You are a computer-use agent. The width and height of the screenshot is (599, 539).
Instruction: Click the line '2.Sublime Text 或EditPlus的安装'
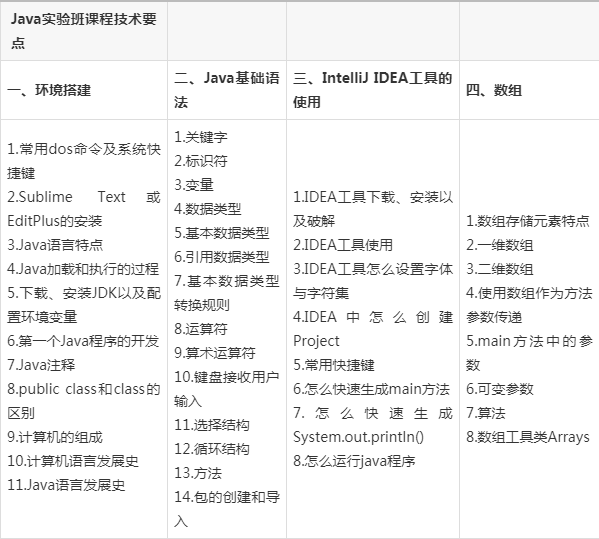click(84, 209)
